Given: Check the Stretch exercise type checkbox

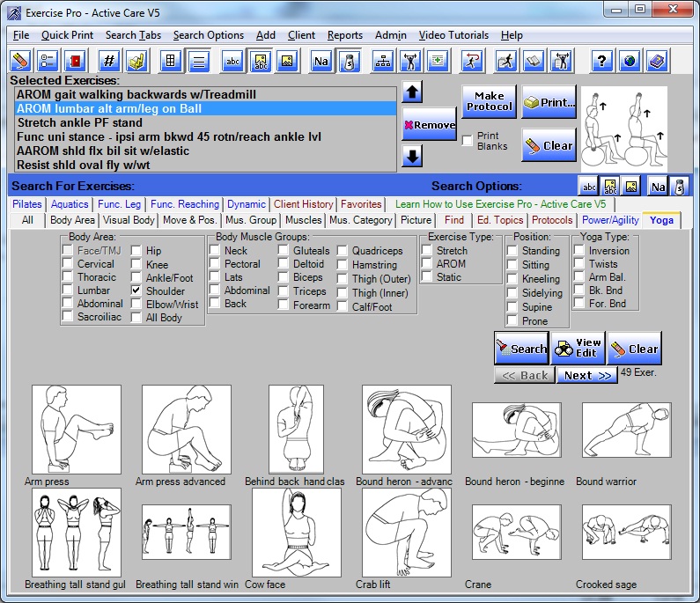Looking at the screenshot, I should (x=426, y=250).
